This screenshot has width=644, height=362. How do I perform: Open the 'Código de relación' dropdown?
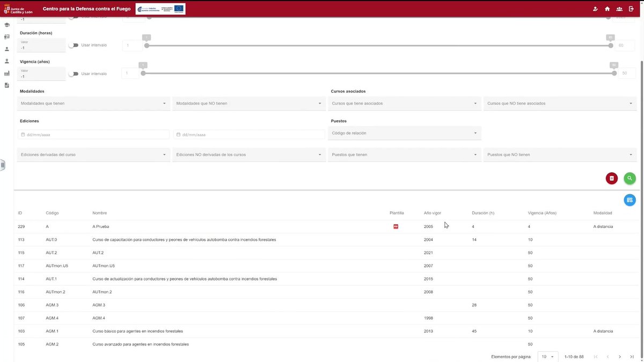click(405, 133)
